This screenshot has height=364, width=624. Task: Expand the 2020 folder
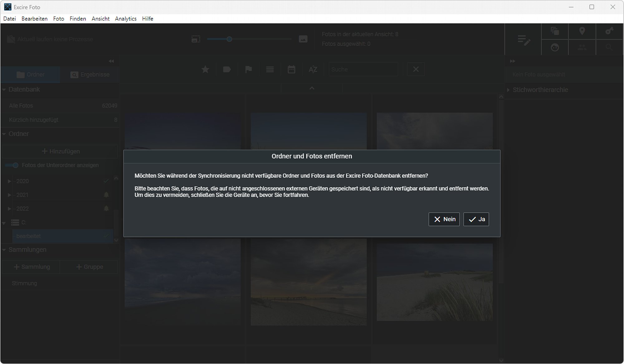pyautogui.click(x=9, y=181)
